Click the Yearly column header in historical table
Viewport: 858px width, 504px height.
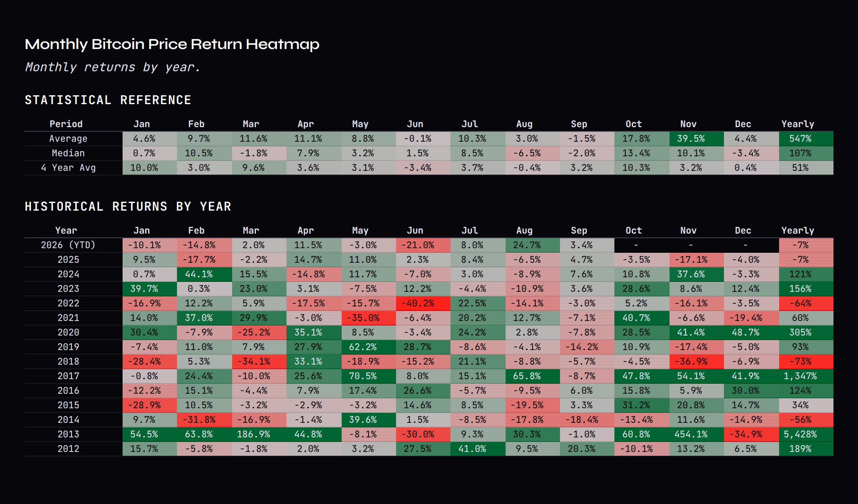(x=798, y=231)
